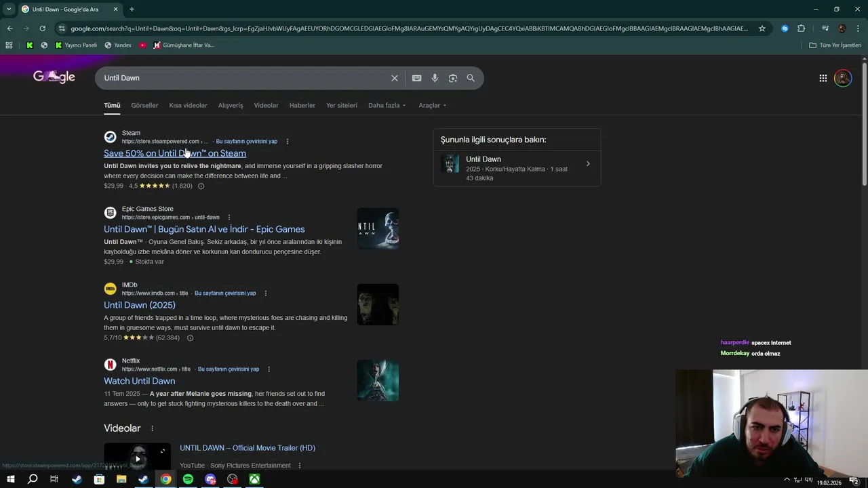Open the YouTube bookmark icon

point(142,45)
